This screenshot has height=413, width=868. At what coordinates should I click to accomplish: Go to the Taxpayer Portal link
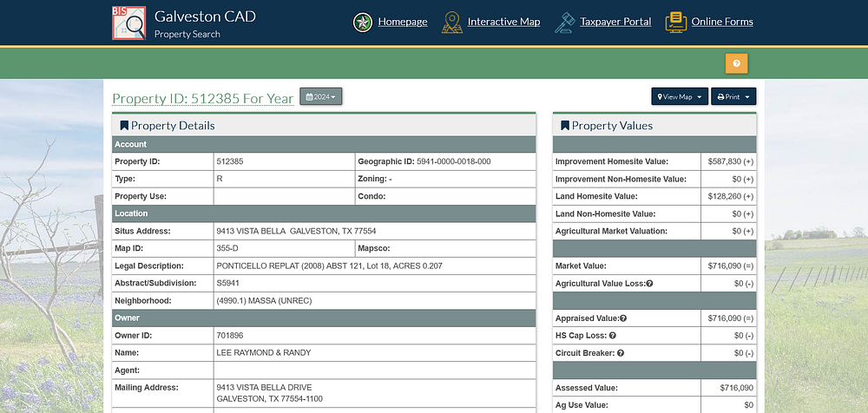coord(615,23)
